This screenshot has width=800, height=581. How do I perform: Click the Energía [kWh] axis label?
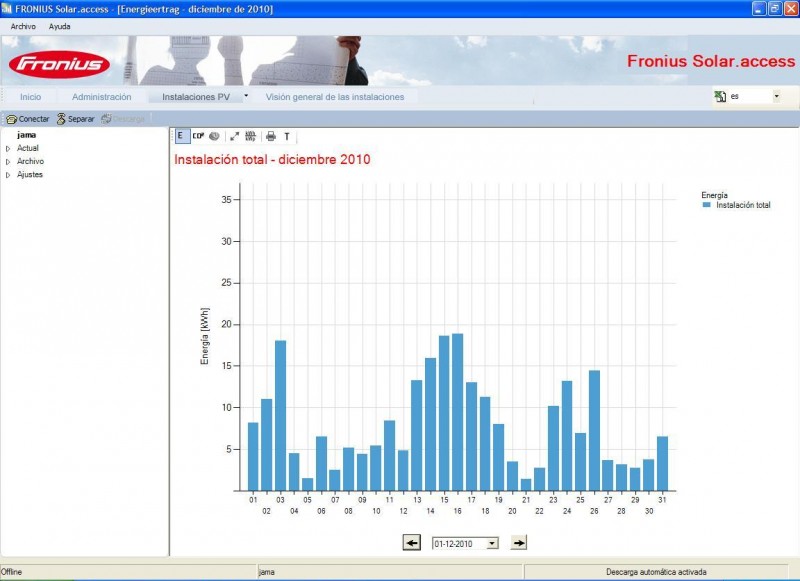click(x=205, y=336)
